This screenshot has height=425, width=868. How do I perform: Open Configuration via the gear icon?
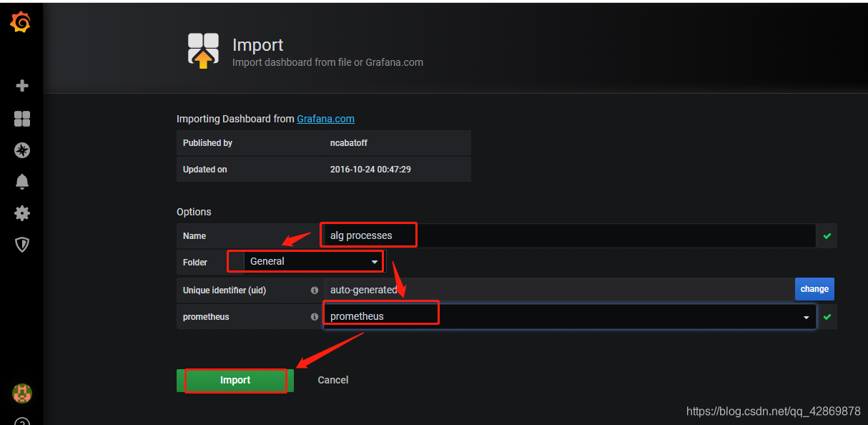coord(21,213)
